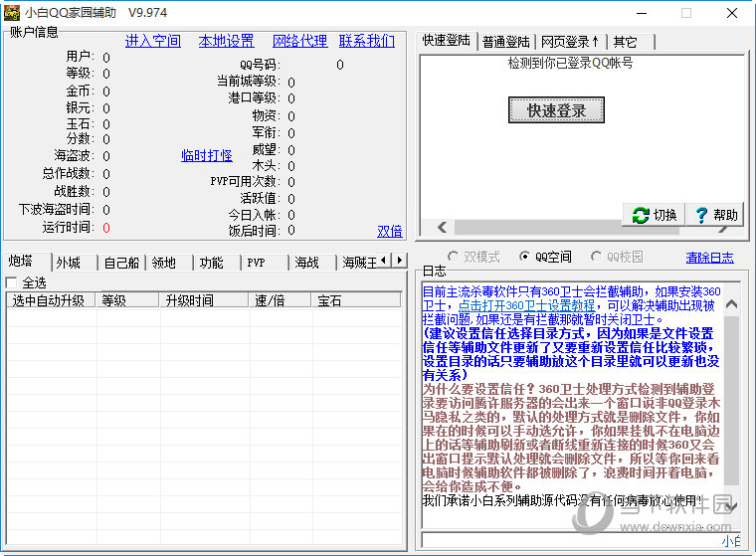The width and height of the screenshot is (756, 556).
Task: Click the 双倍 link
Action: click(x=390, y=231)
